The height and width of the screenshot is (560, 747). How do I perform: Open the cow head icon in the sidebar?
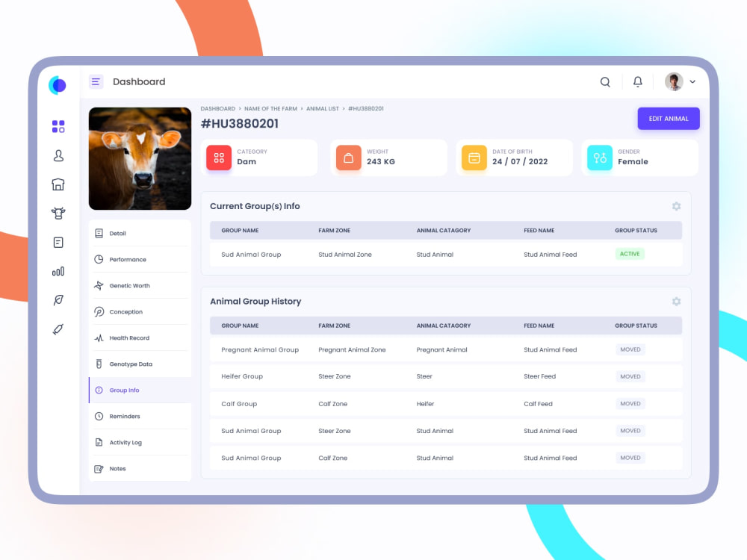[x=58, y=213]
